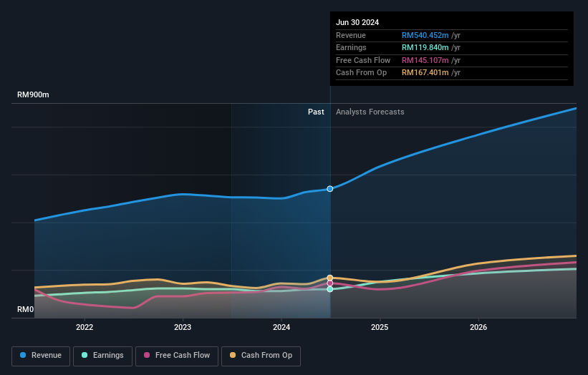The width and height of the screenshot is (588, 375).
Task: Toggle the Cash From Op legend series
Action: pyautogui.click(x=261, y=356)
